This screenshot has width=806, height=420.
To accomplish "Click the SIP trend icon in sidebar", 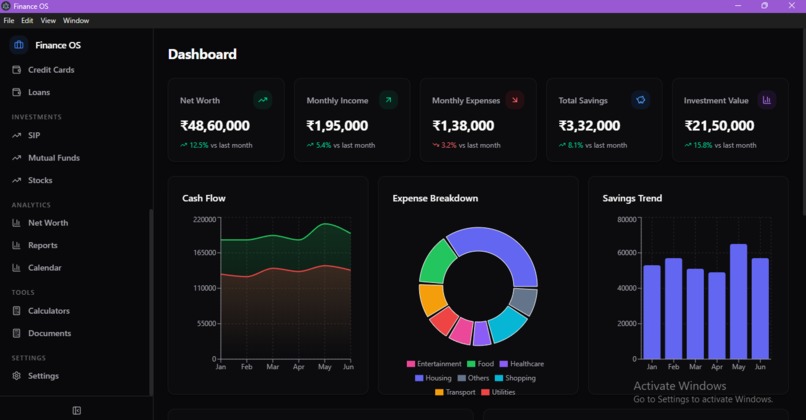I will tap(16, 136).
